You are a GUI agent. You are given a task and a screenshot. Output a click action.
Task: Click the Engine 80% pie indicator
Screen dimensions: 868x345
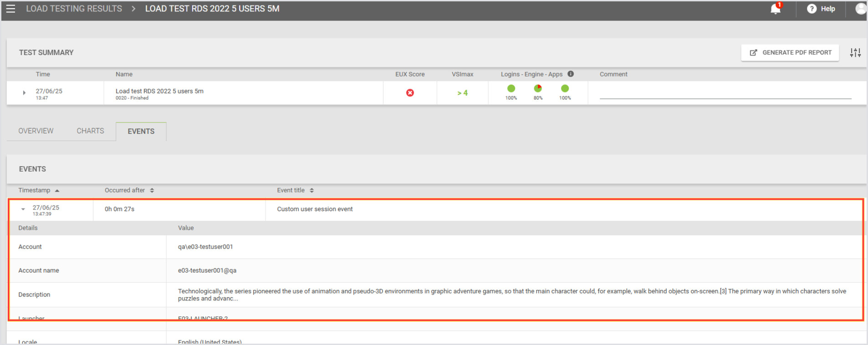pyautogui.click(x=538, y=89)
